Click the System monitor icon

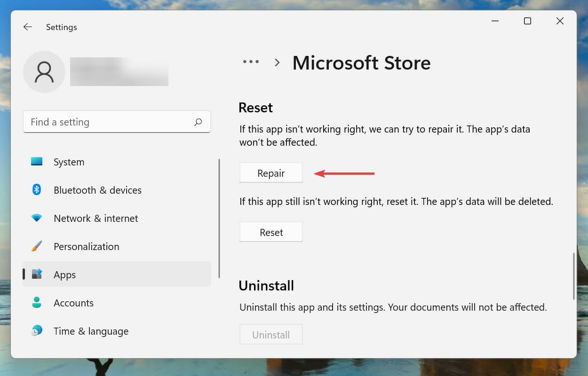click(x=37, y=162)
